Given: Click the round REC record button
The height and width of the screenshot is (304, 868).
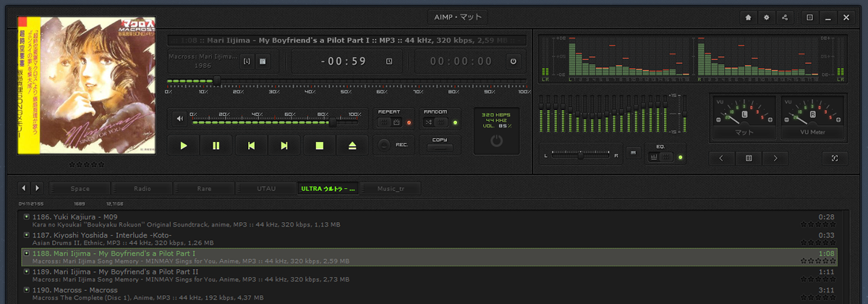Looking at the screenshot, I should pos(384,145).
